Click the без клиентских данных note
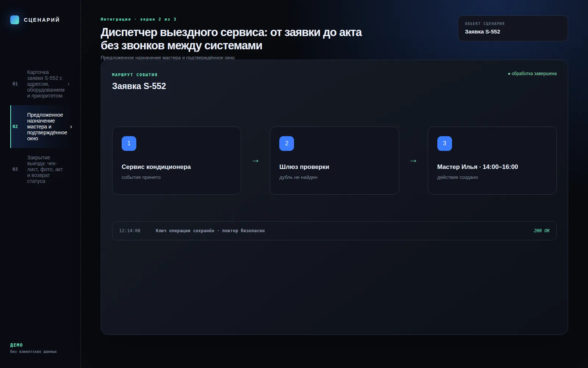 point(33,352)
